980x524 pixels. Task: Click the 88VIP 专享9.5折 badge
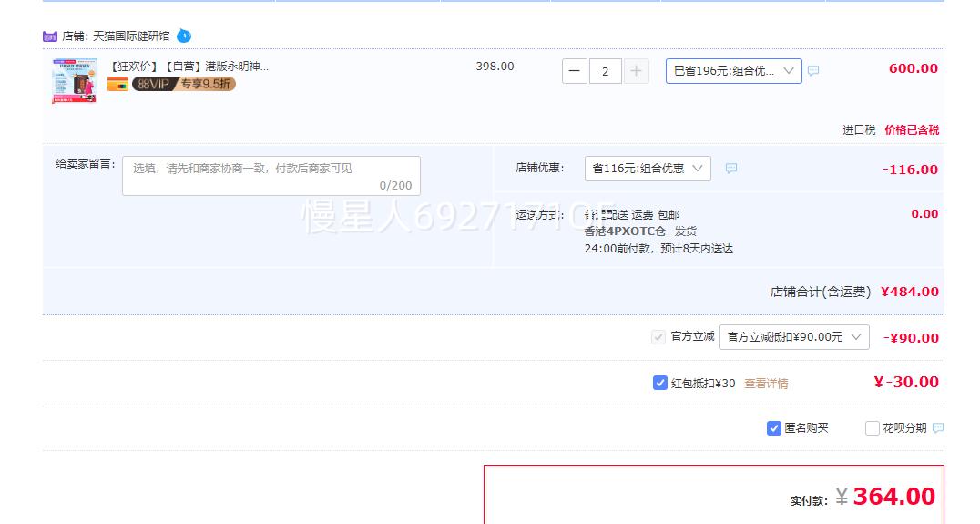point(183,84)
